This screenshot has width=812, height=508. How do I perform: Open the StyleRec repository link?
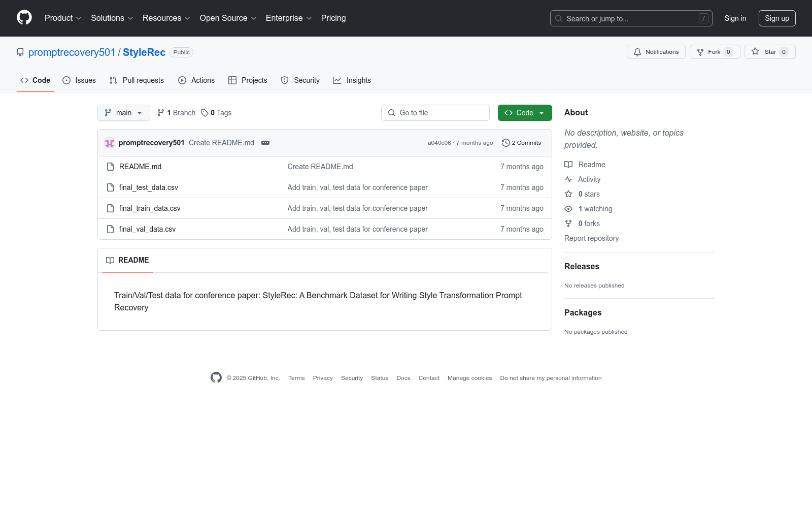[144, 52]
